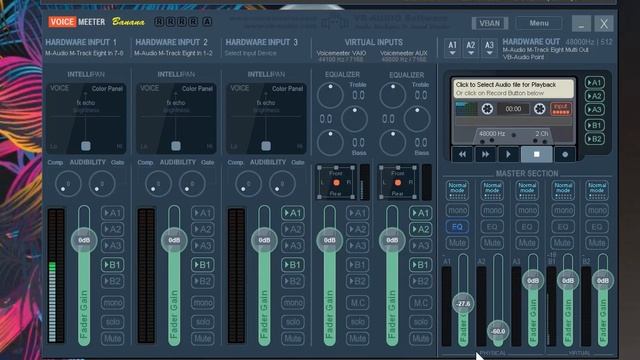Select device for Hardware Input 2
The width and height of the screenshot is (640, 360).
(x=173, y=53)
